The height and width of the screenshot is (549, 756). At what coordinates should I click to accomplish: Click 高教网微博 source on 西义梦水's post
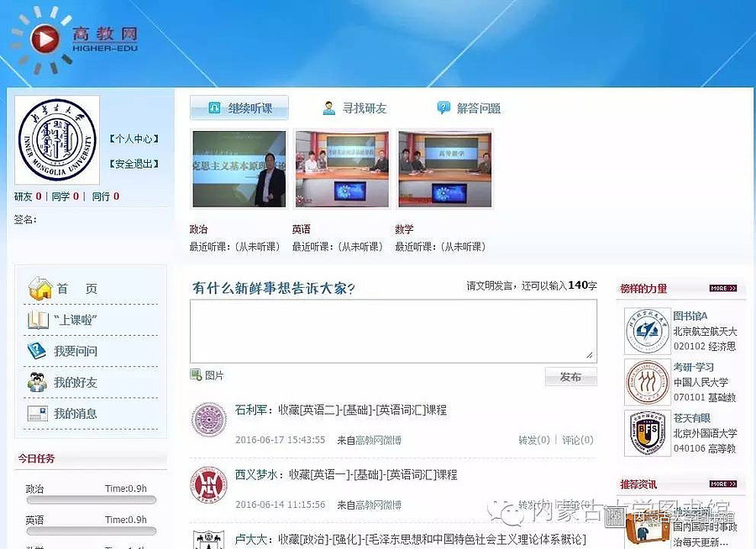point(378,505)
